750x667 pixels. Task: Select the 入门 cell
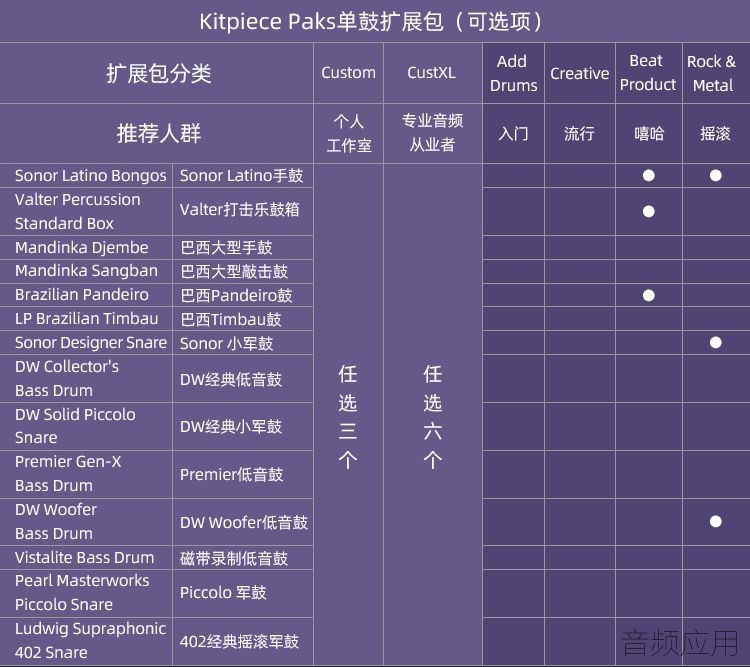513,133
